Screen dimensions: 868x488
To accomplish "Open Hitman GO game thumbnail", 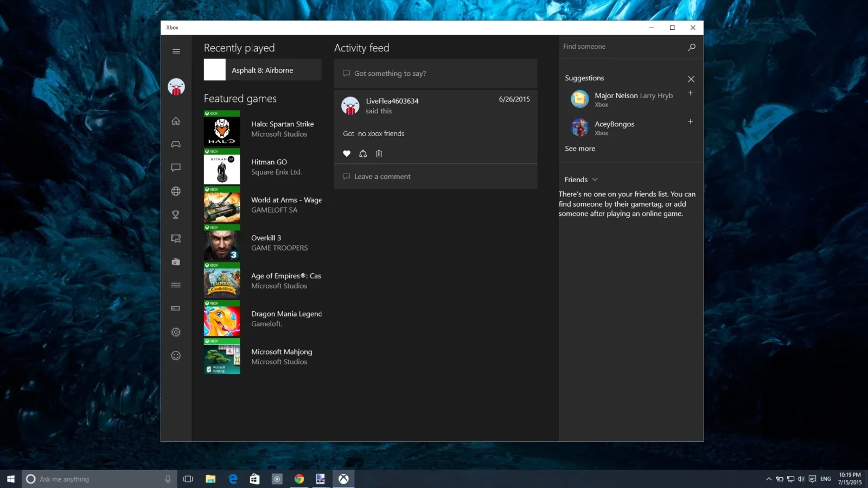I will click(222, 166).
